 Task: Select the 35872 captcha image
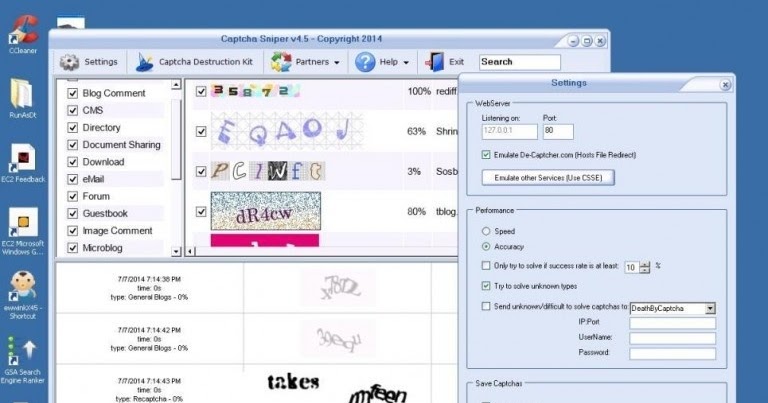(255, 91)
